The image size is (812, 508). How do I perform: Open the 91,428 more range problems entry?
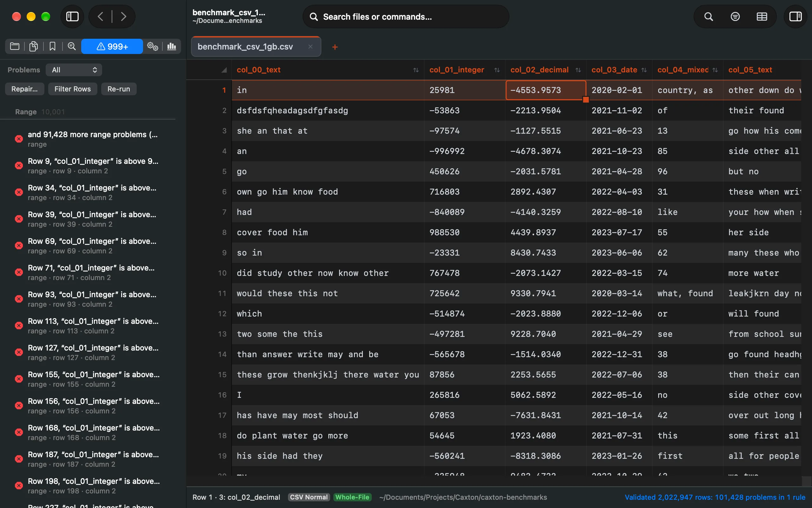pyautogui.click(x=88, y=139)
